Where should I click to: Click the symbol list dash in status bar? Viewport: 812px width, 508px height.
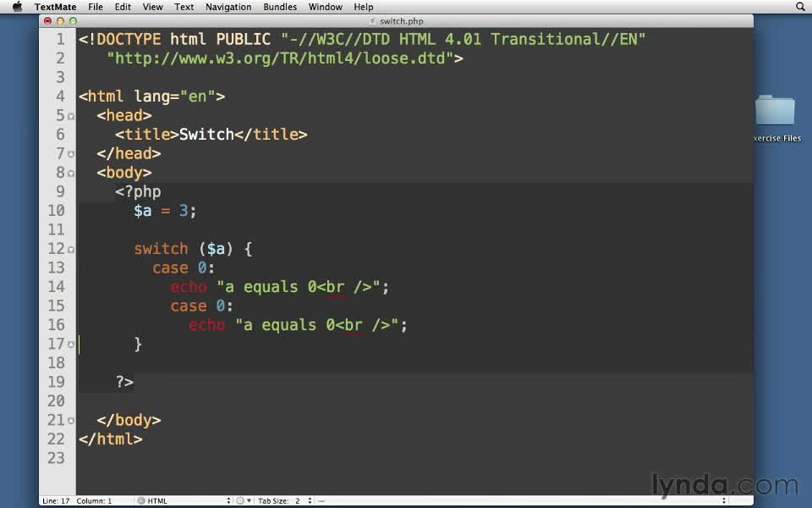click(322, 500)
